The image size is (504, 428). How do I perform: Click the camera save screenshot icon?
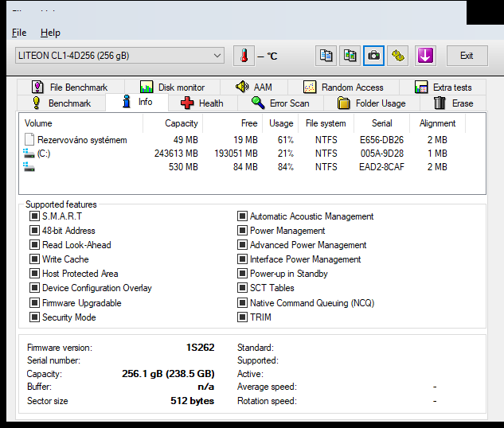tap(373, 56)
